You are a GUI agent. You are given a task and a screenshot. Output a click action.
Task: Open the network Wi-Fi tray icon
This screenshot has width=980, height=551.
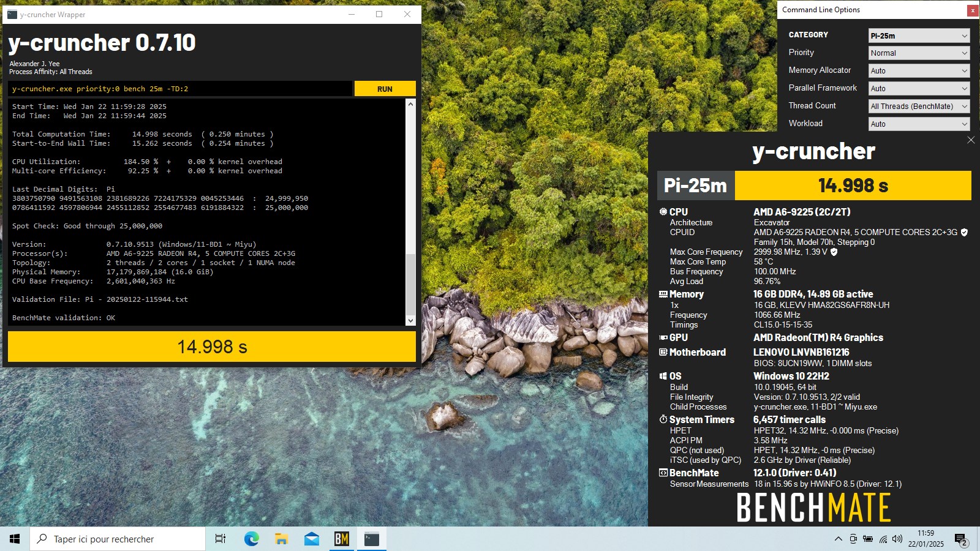tap(883, 539)
